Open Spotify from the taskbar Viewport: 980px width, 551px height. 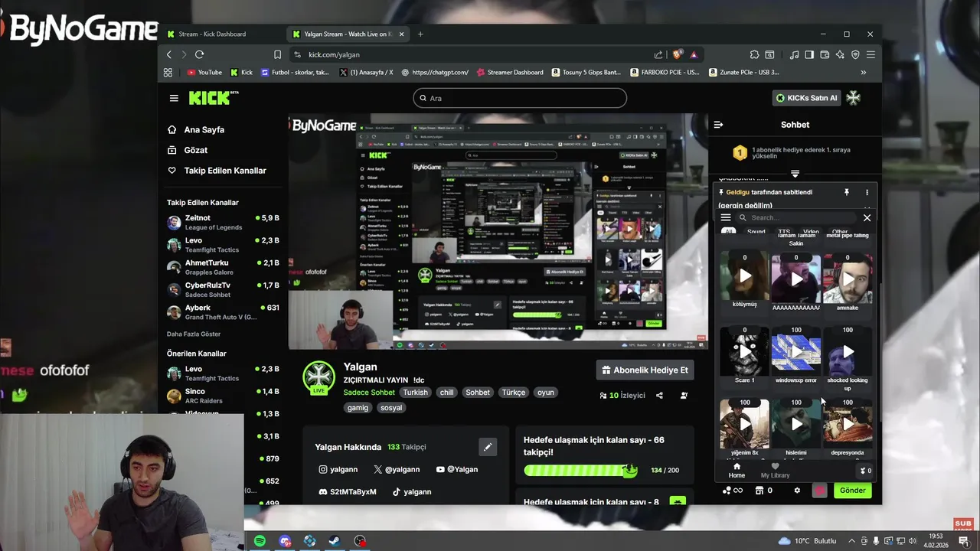click(x=260, y=541)
